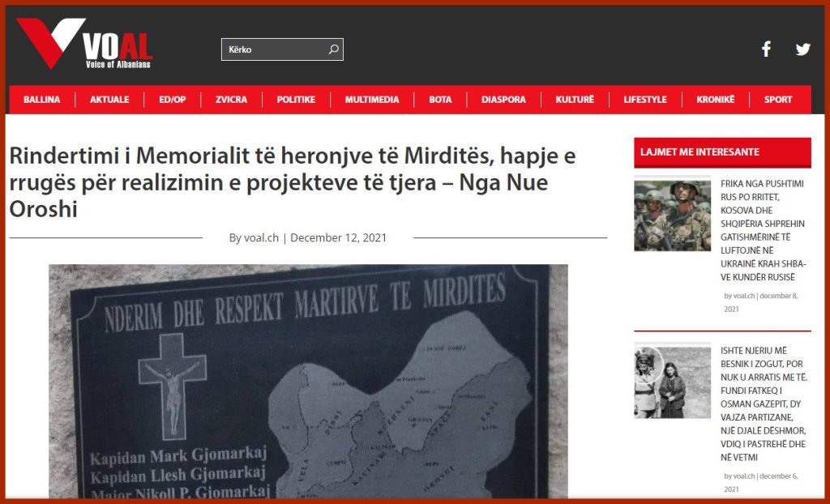Select ED/OP in navigation bar

173,100
